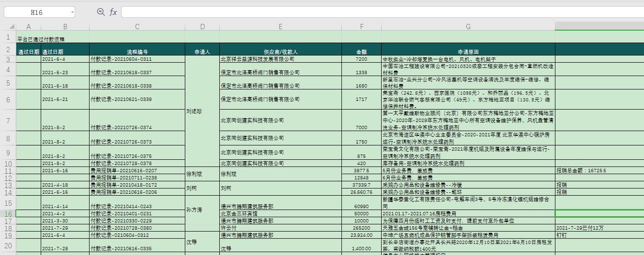This screenshot has height=255, width=644.
Task: Click the note cell 2021-7-29已付12万
Action: pyautogui.click(x=599, y=228)
